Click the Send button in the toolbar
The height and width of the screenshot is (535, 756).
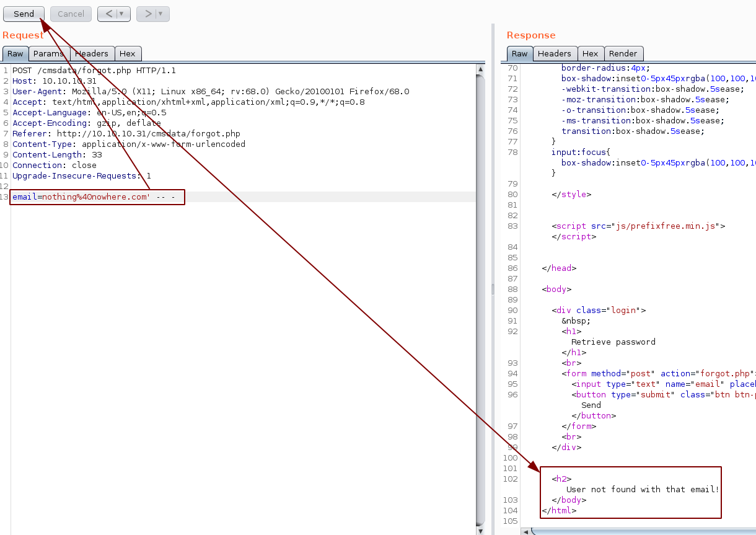click(24, 14)
